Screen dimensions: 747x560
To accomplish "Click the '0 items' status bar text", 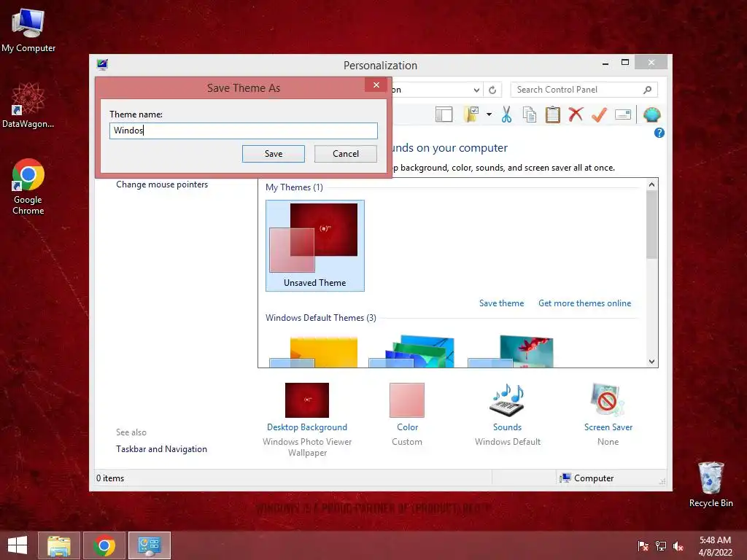I will click(110, 478).
